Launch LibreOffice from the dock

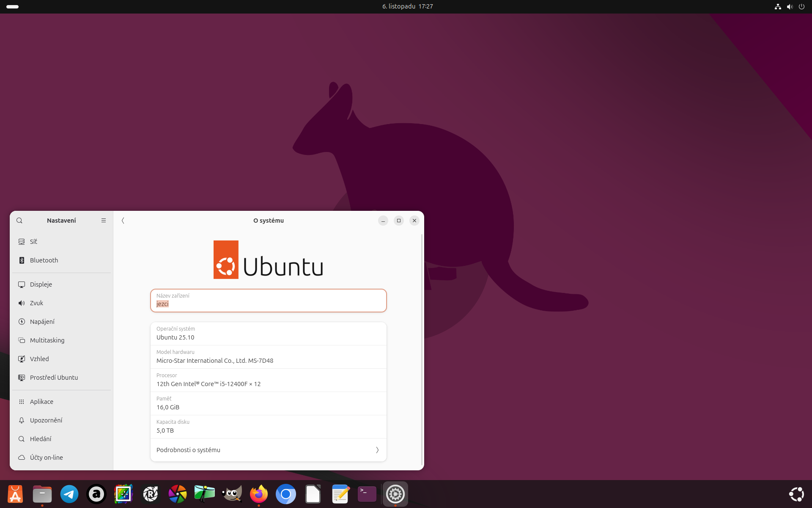pyautogui.click(x=313, y=494)
